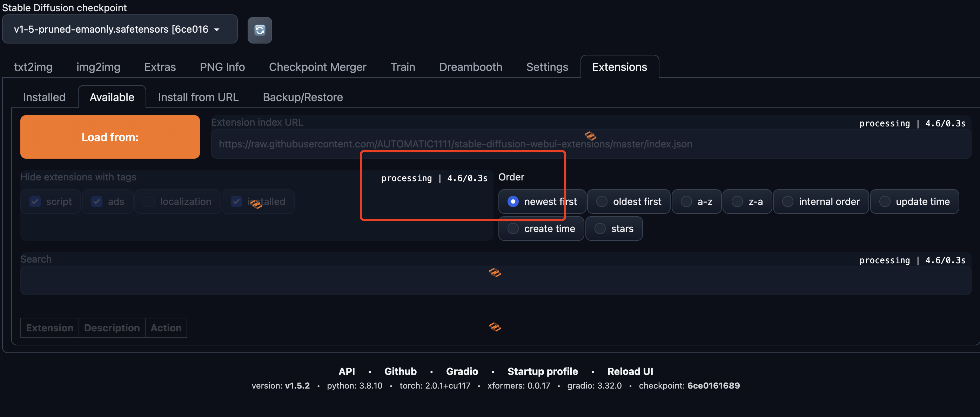Pick the a-z order option

tap(696, 201)
